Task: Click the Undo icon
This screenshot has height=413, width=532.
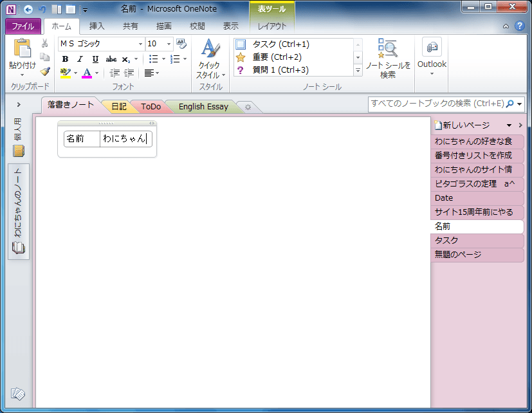Action: pyautogui.click(x=42, y=10)
